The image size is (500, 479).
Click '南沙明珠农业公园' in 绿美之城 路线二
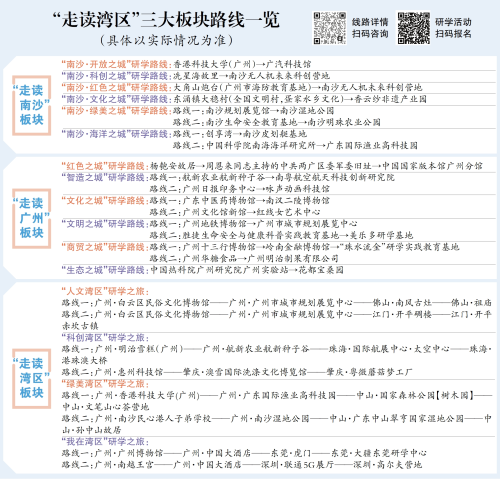click(x=344, y=122)
